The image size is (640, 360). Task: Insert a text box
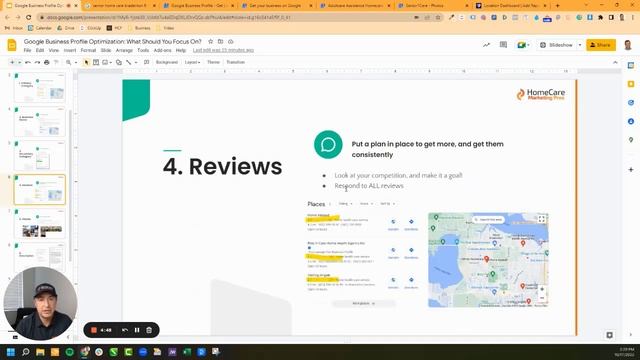[x=96, y=62]
